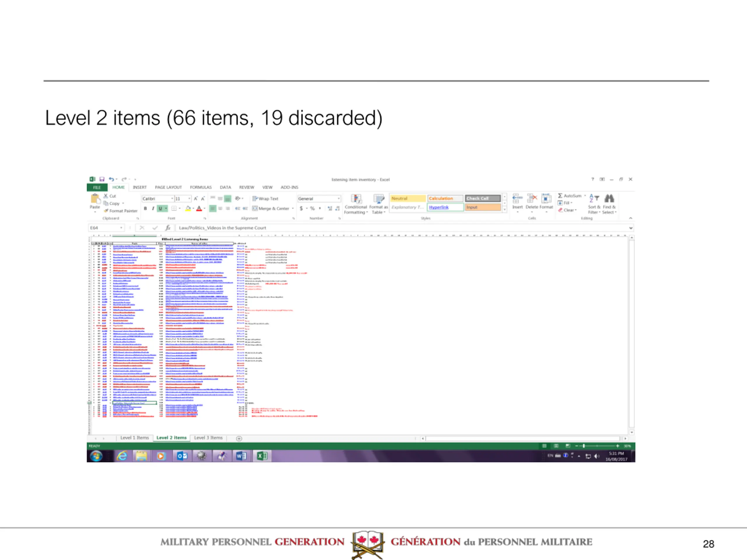
Task: Open Conditional Formatting menu
Action: pyautogui.click(x=356, y=204)
